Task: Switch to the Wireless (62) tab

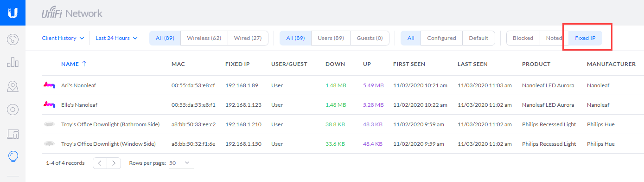Action: click(x=204, y=38)
